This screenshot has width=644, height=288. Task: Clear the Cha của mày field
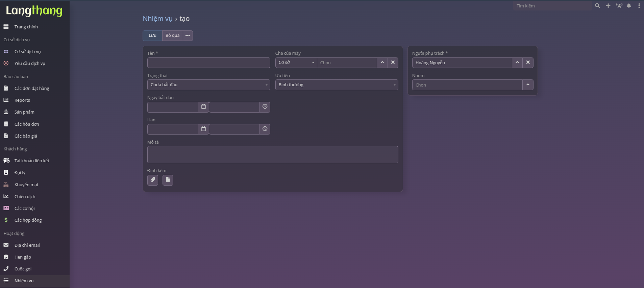click(x=393, y=63)
